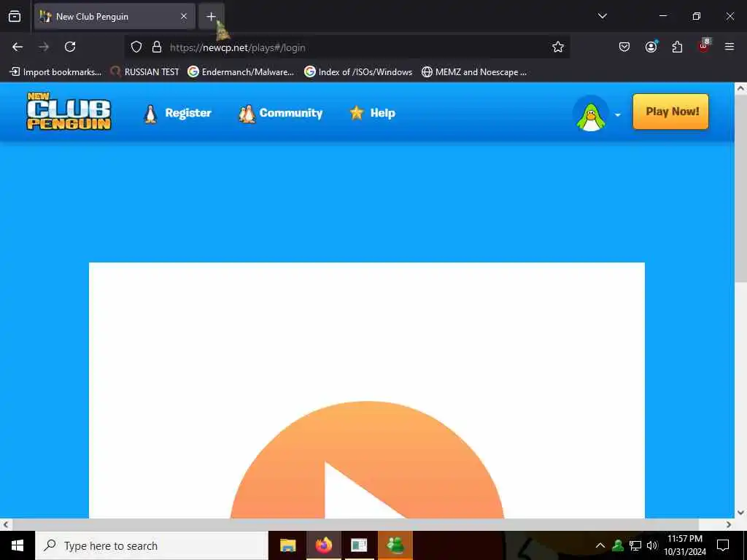Go back to the previous page

tap(18, 47)
